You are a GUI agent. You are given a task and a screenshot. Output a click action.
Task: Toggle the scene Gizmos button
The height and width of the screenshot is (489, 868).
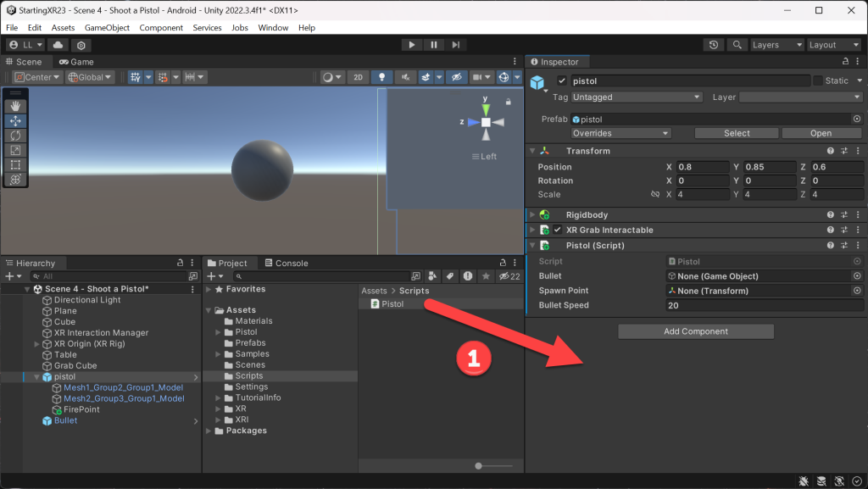[504, 77]
